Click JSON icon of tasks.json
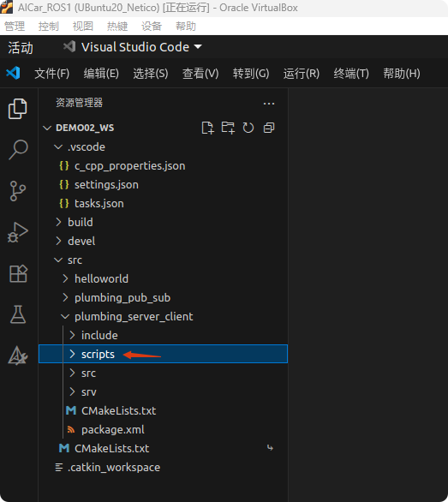The height and width of the screenshot is (502, 448). 64,204
